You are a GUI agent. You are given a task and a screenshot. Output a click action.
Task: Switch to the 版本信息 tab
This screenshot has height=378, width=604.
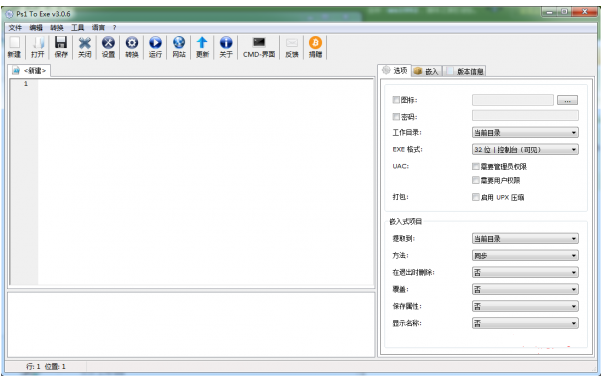(x=465, y=71)
